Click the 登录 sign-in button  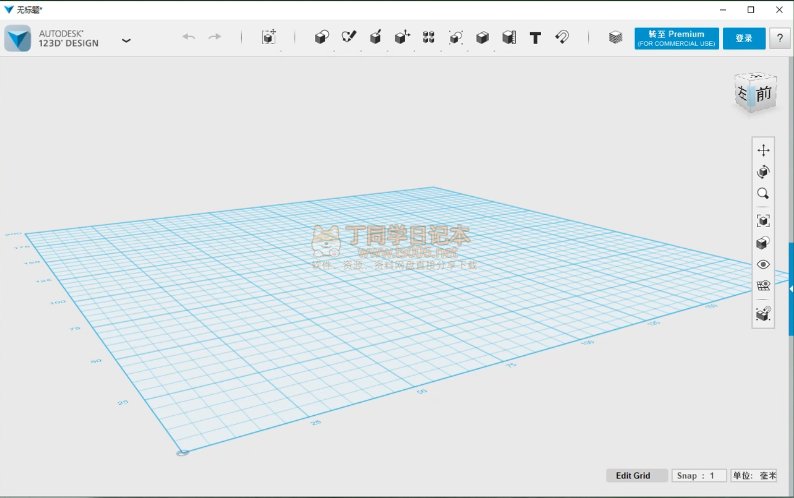[744, 38]
